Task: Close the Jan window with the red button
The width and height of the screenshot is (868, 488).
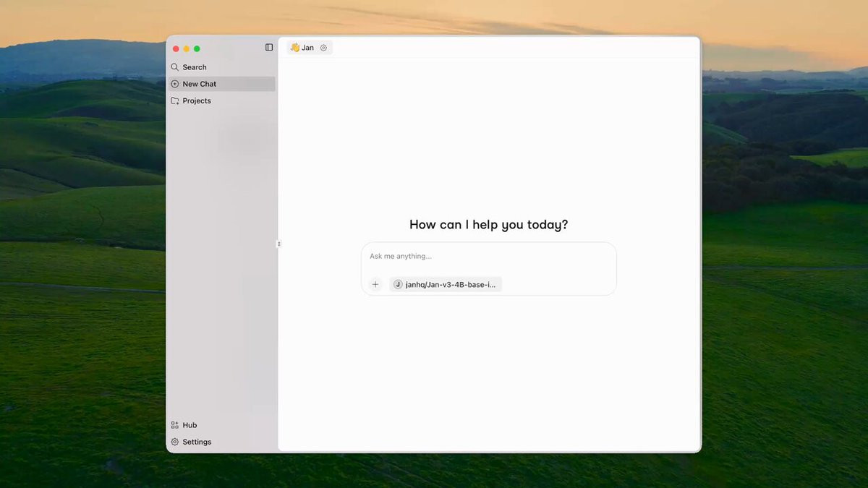Action: coord(175,48)
